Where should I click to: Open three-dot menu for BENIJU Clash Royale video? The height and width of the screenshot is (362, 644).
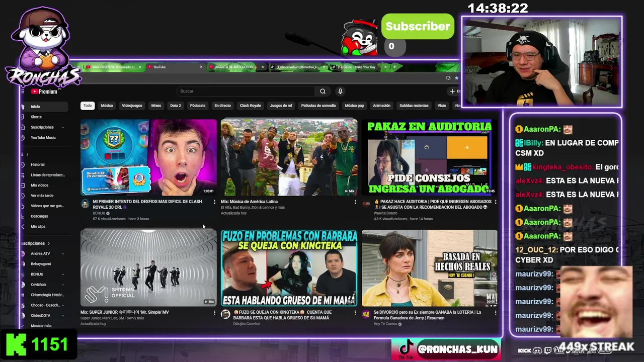[215, 202]
